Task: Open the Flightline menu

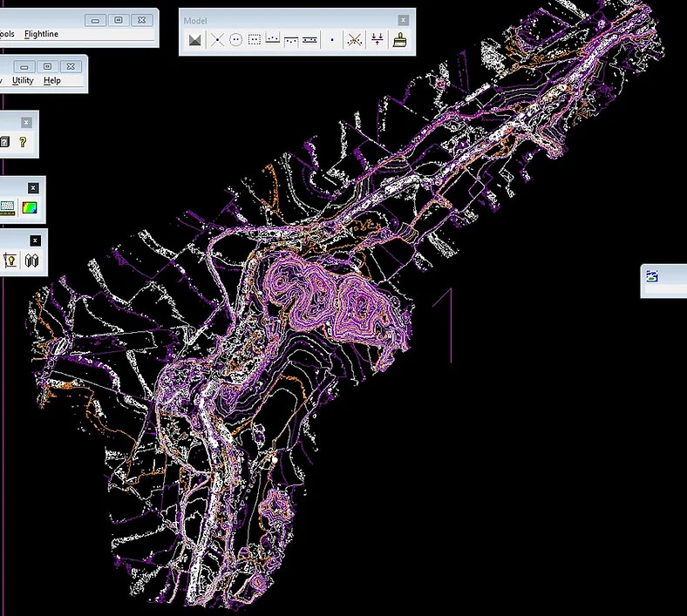Action: [41, 34]
